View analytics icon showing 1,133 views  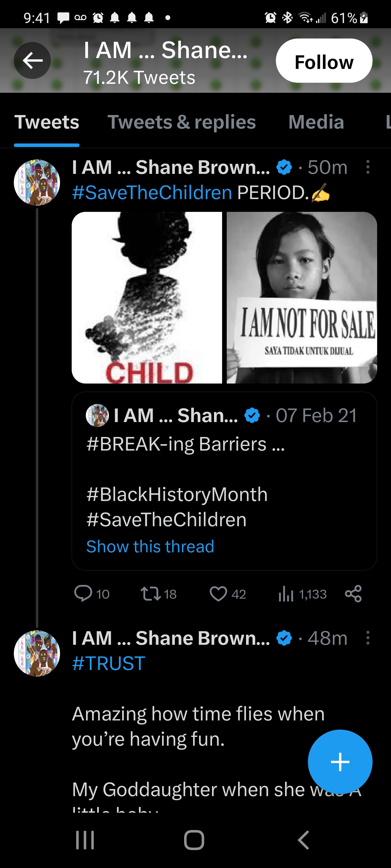(286, 594)
